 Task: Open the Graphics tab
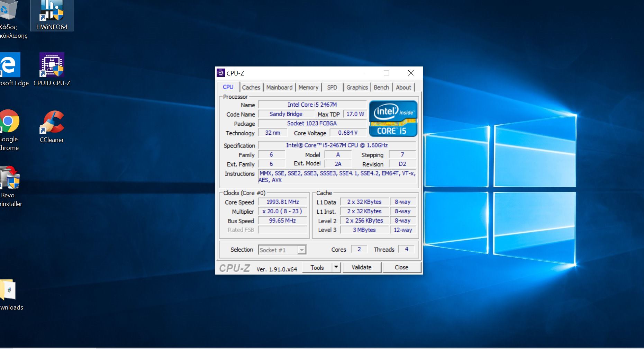357,88
